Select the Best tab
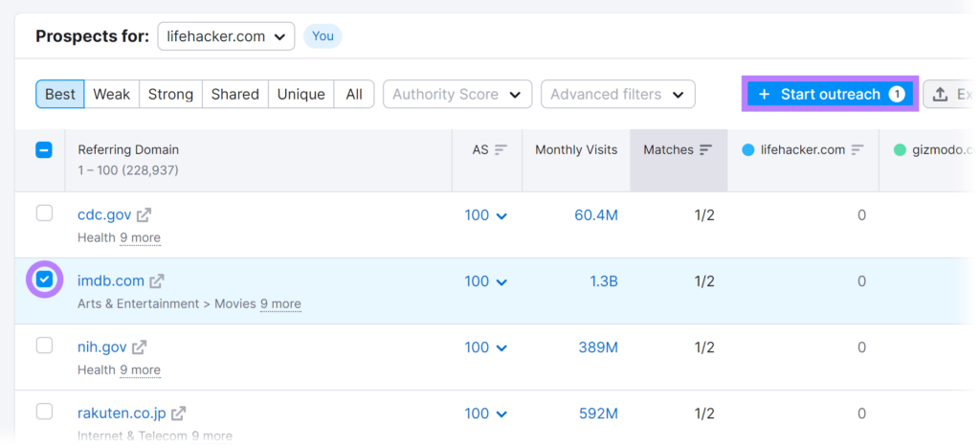This screenshot has height=448, width=980. coord(60,95)
